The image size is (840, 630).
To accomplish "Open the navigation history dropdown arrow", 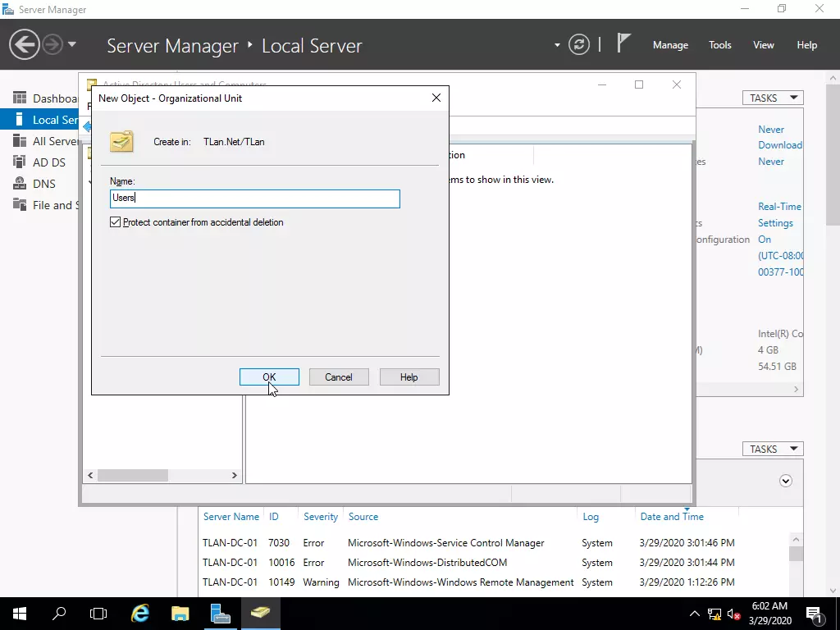I will click(x=72, y=44).
